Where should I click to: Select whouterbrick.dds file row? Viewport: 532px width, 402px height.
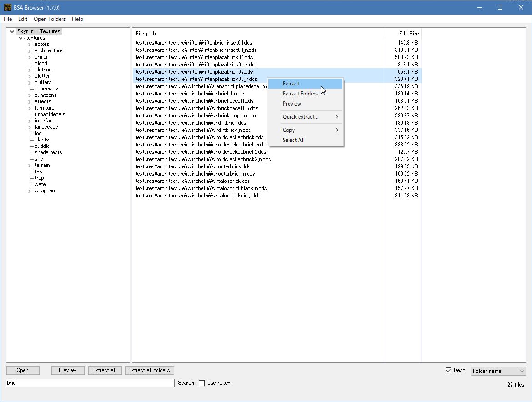pos(277,166)
